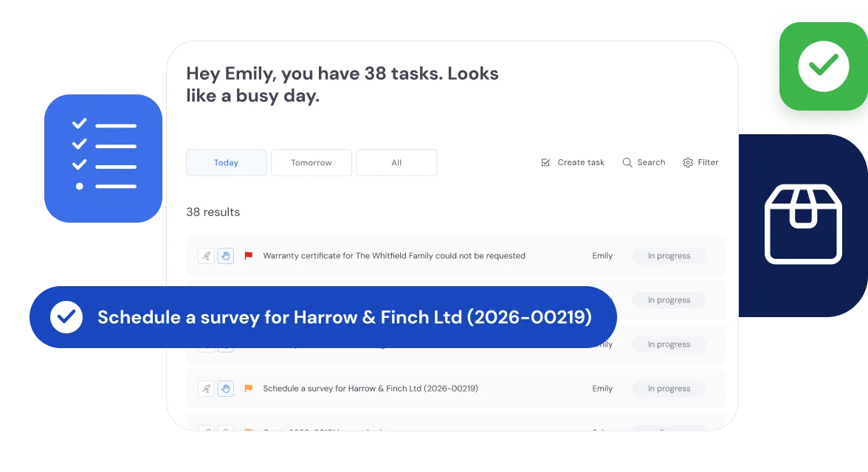Click In progress status on Harrow & Finch row

pyautogui.click(x=669, y=389)
